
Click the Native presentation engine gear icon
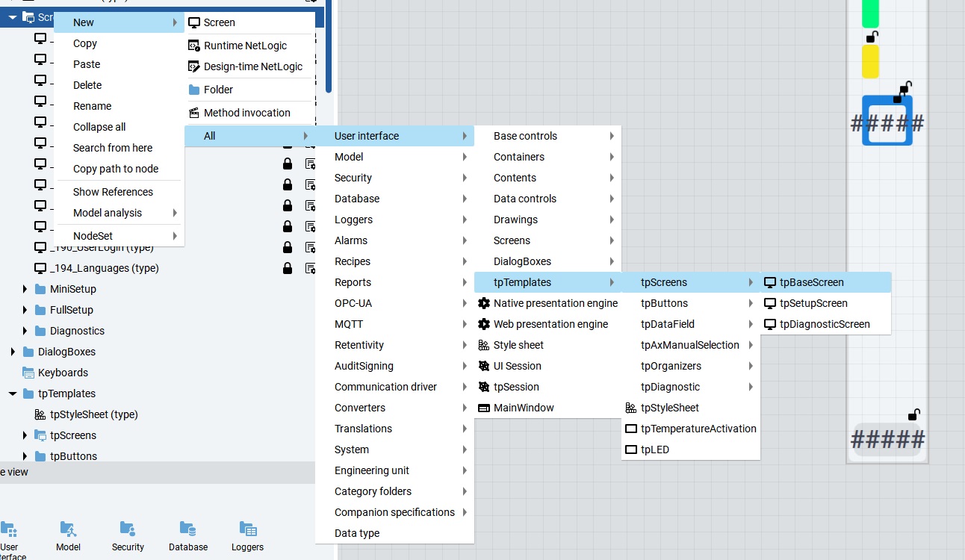click(484, 303)
